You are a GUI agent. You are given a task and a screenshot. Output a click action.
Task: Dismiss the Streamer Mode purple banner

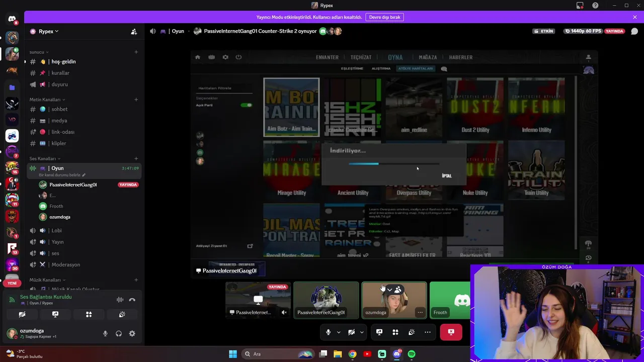coord(635,17)
